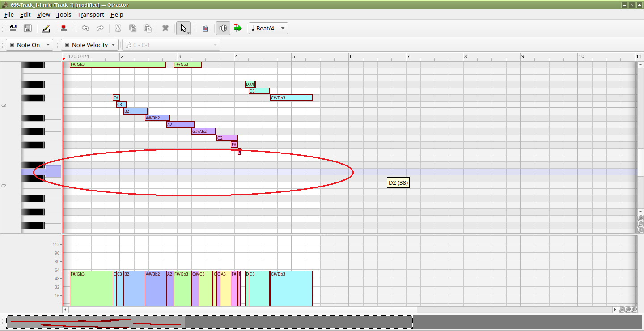The height and width of the screenshot is (331, 644).
Task: Click the D3 velocity bar
Action: coord(259,288)
